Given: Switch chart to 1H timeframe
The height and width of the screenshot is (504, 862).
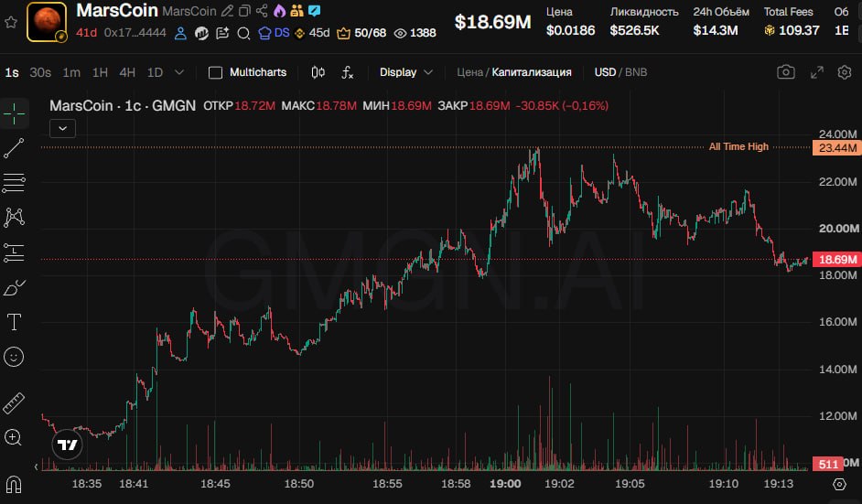Looking at the screenshot, I should [x=100, y=72].
